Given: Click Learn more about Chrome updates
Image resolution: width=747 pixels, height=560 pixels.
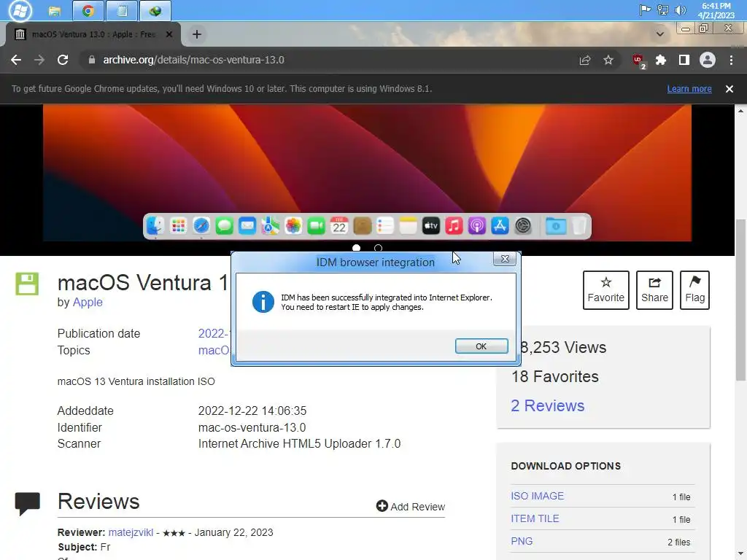Looking at the screenshot, I should tap(689, 89).
